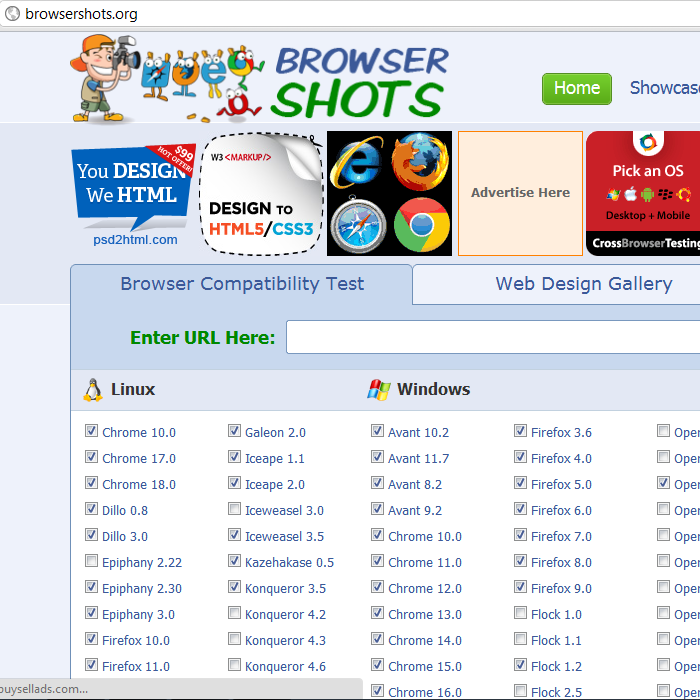Toggle Firefox 9.0 checkbox
Screen dimensions: 700x700
pyautogui.click(x=520, y=587)
